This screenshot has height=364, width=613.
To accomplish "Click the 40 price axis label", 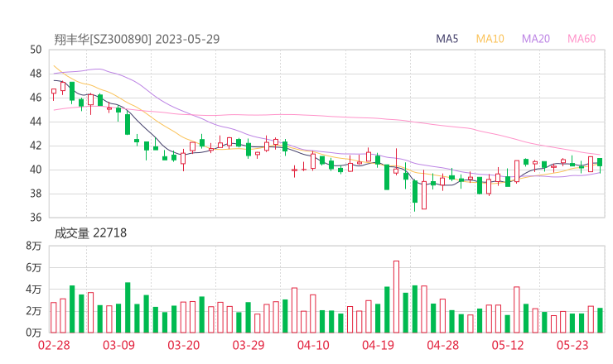I will [36, 170].
